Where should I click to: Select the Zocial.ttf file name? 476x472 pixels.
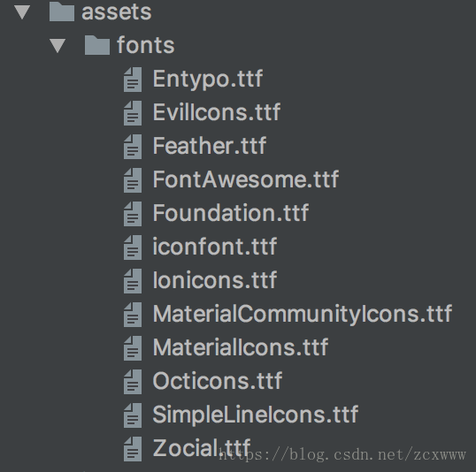[202, 448]
